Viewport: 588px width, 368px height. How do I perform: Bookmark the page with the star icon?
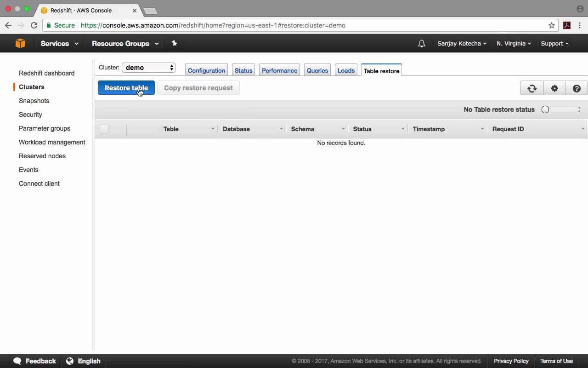(552, 25)
